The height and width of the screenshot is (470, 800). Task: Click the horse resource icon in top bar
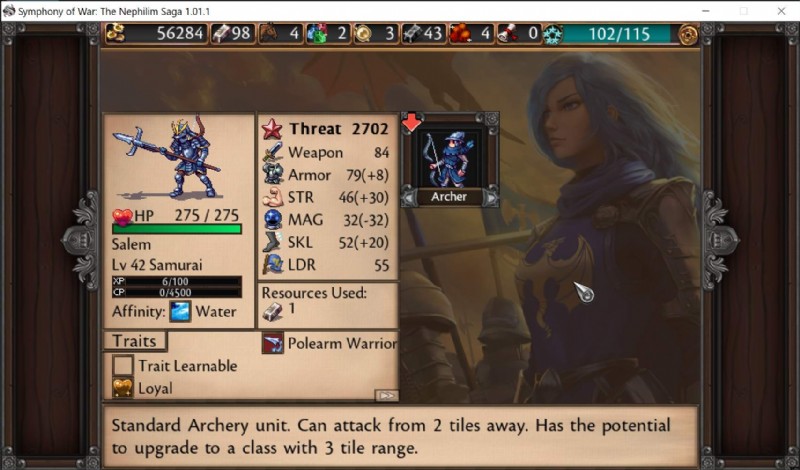click(269, 34)
